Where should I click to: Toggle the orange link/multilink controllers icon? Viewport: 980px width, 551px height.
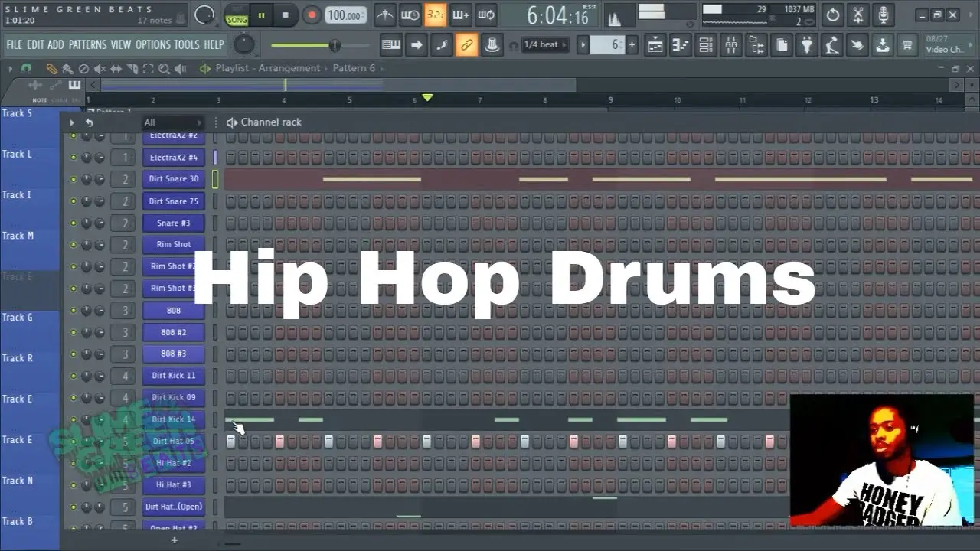(466, 45)
